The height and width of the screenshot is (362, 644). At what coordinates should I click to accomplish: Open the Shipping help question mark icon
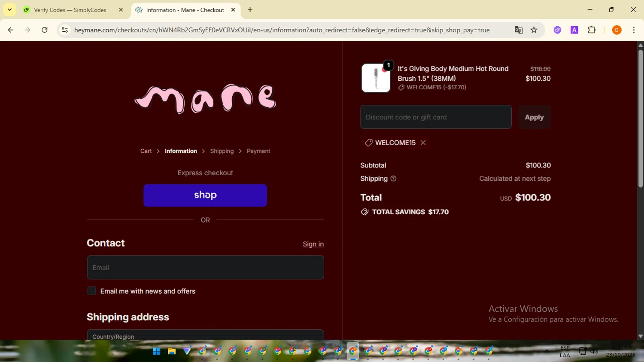click(x=393, y=179)
